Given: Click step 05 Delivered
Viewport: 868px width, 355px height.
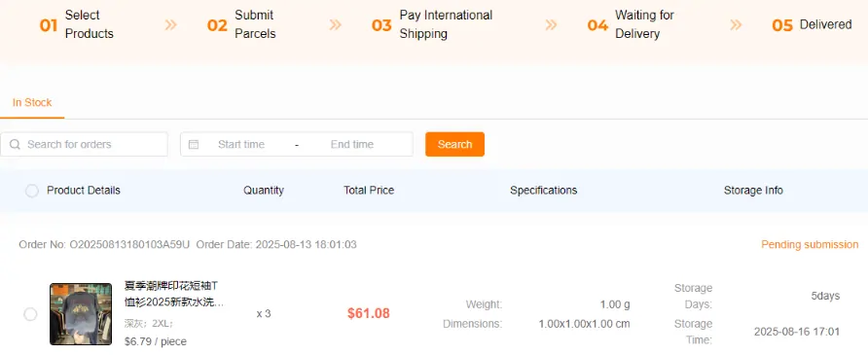Looking at the screenshot, I should click(812, 25).
